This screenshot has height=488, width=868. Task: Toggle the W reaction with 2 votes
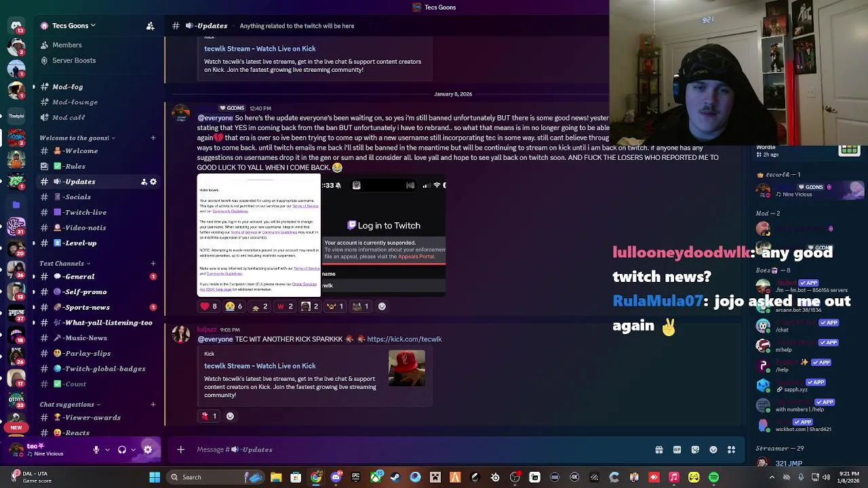(285, 306)
